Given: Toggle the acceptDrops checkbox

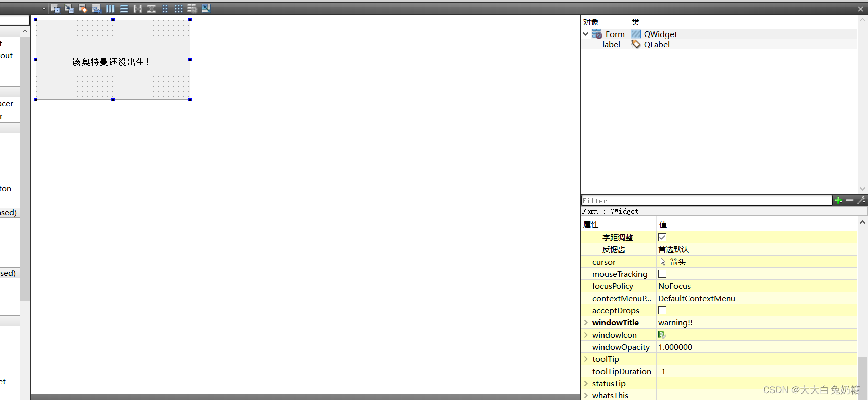Looking at the screenshot, I should pyautogui.click(x=662, y=310).
